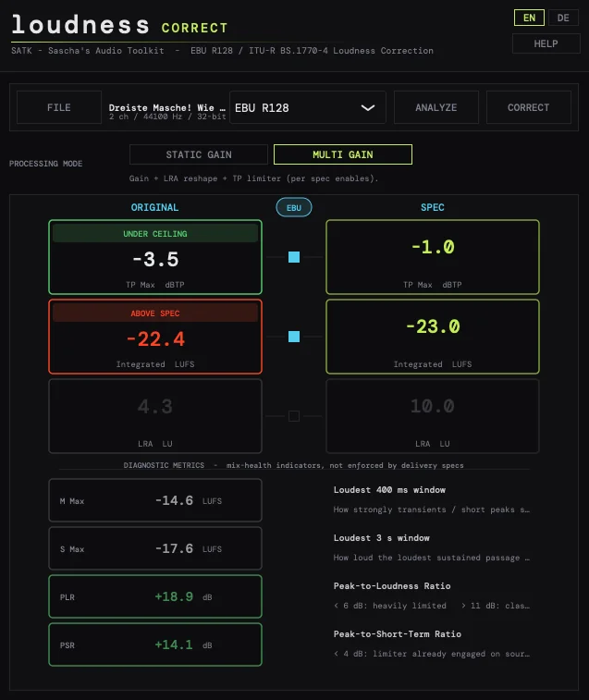
Task: Click the 'Loudest 400 ms window' heading
Action: pos(389,490)
